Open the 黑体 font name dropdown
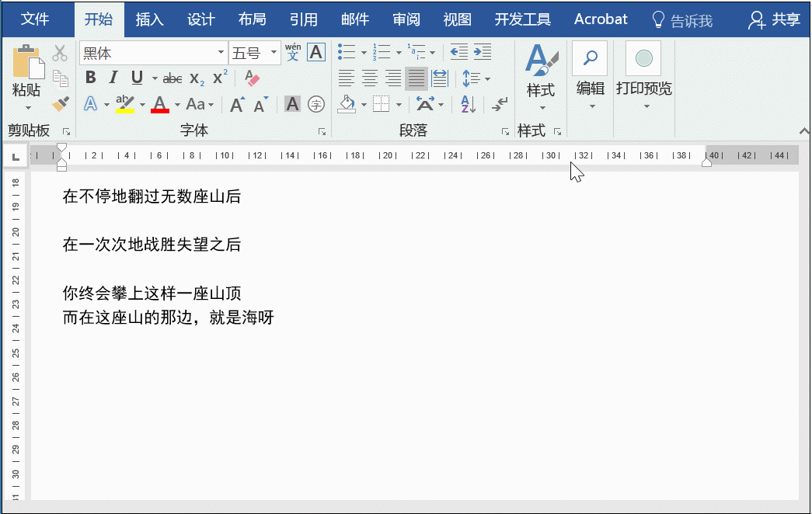Image resolution: width=812 pixels, height=514 pixels. (221, 53)
